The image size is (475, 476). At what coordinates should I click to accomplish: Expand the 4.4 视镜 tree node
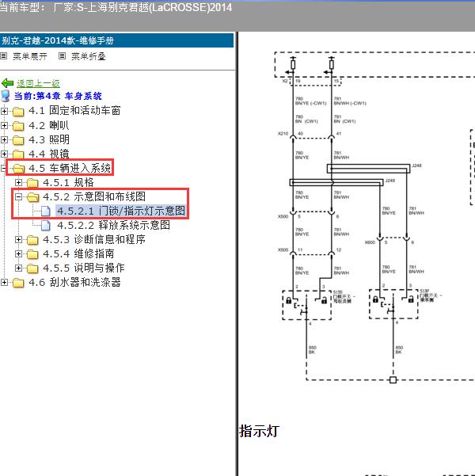pos(4,154)
